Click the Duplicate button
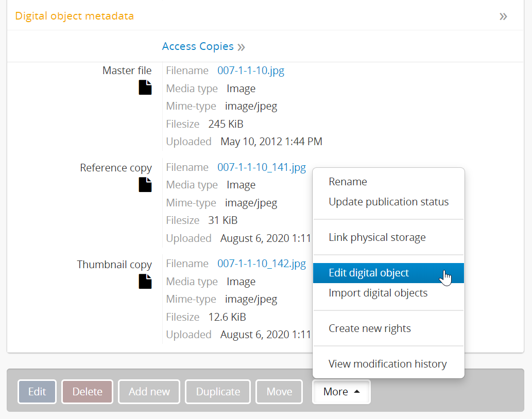The width and height of the screenshot is (532, 419). pyautogui.click(x=218, y=392)
